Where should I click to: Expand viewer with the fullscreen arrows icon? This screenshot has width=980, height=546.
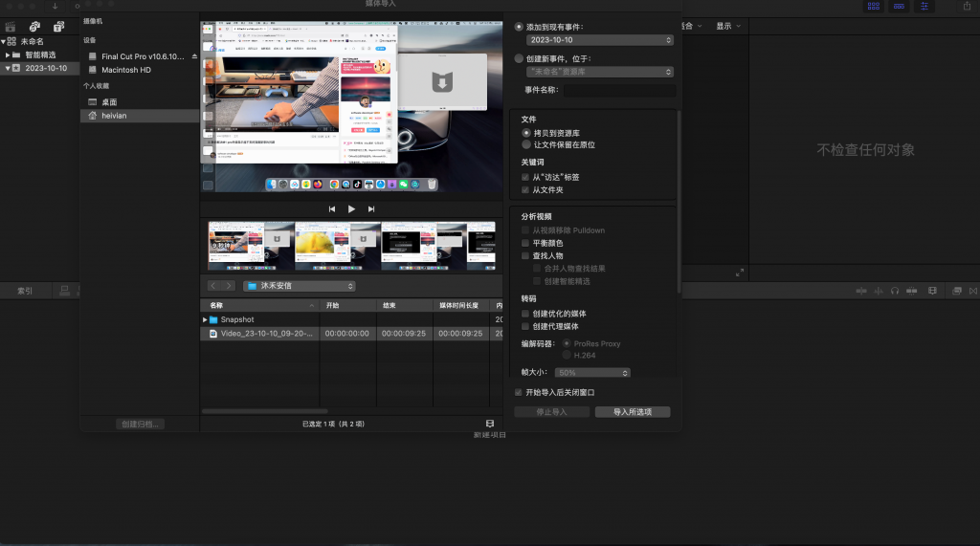tap(740, 273)
